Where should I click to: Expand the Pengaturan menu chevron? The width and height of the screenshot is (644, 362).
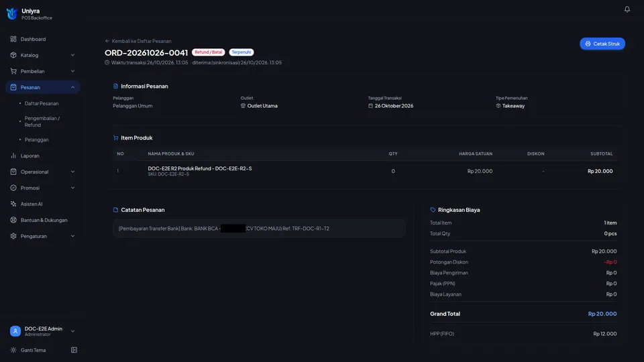point(72,236)
